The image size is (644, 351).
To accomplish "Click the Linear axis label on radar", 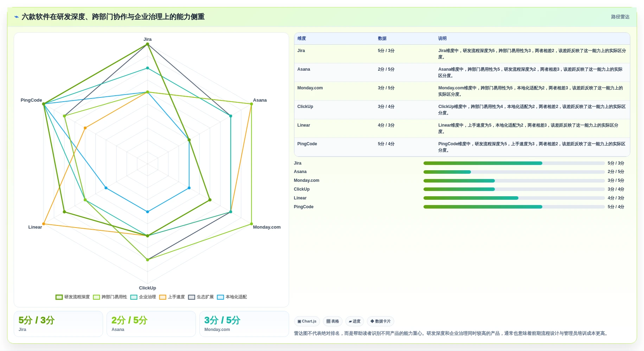I will pyautogui.click(x=35, y=227).
